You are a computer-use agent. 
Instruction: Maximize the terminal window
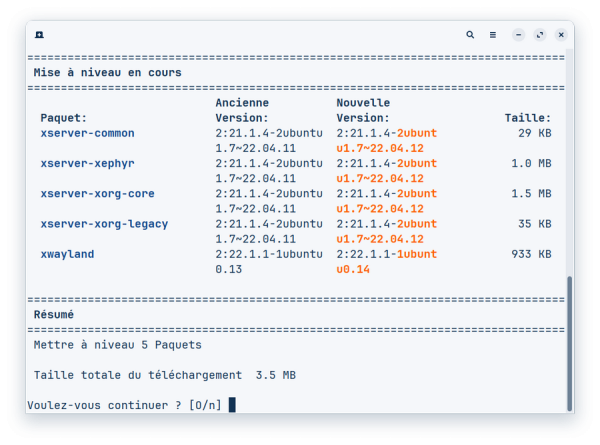[x=540, y=34]
